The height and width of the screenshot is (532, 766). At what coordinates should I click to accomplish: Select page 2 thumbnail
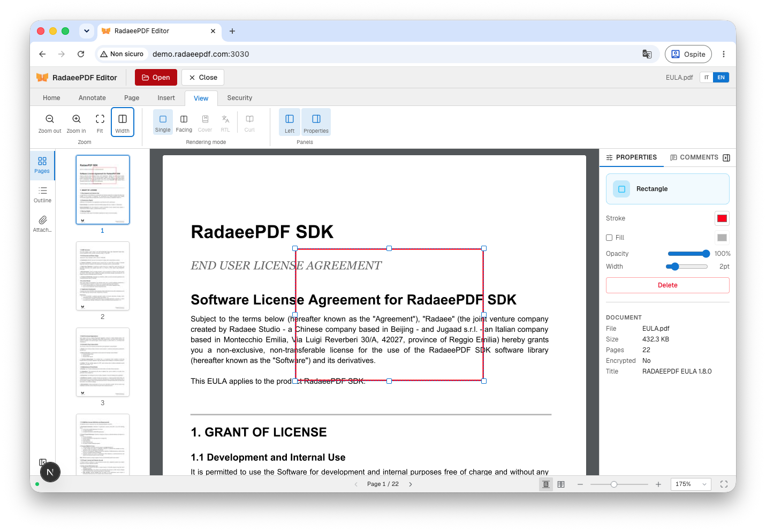point(103,276)
